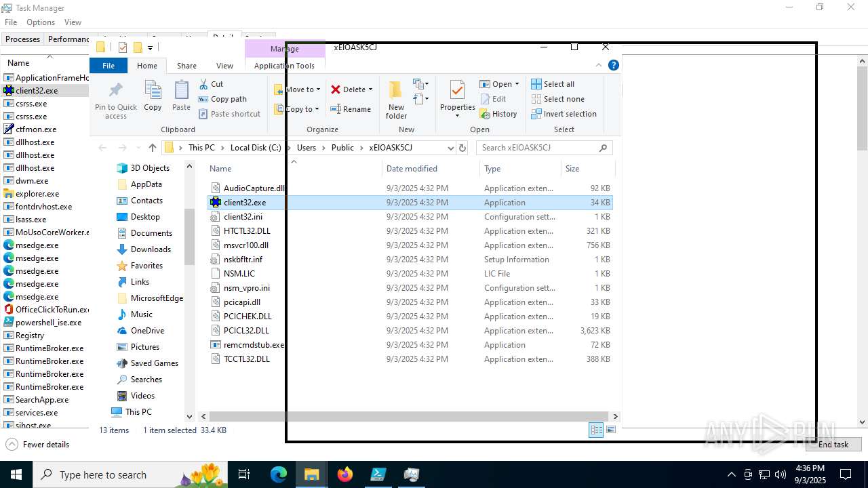The height and width of the screenshot is (488, 868).
Task: Click Select all in the ribbon
Action: point(553,84)
